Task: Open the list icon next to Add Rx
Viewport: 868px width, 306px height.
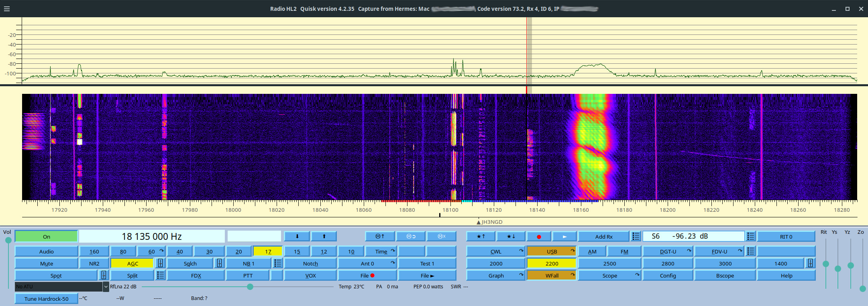Action: 636,237
